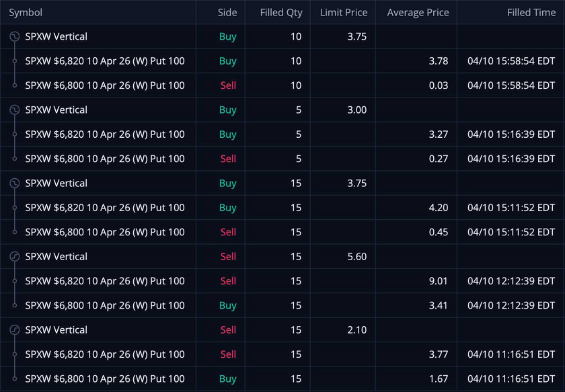Click the 5.60 limit price cell
Viewport: 565px width, 392px height.
[356, 257]
